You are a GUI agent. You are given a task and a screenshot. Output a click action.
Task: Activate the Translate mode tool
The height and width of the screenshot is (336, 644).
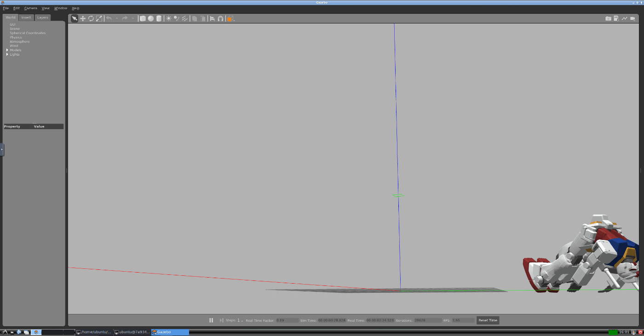(83, 18)
